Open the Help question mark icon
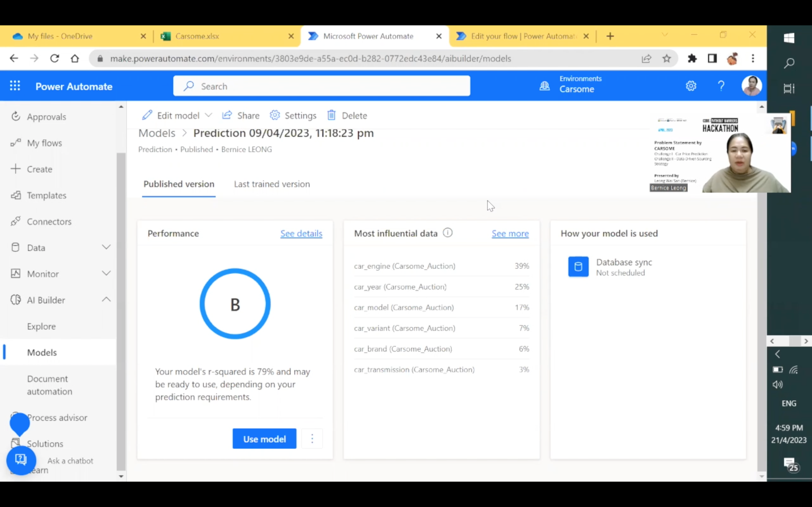Image resolution: width=812 pixels, height=507 pixels. [x=721, y=86]
